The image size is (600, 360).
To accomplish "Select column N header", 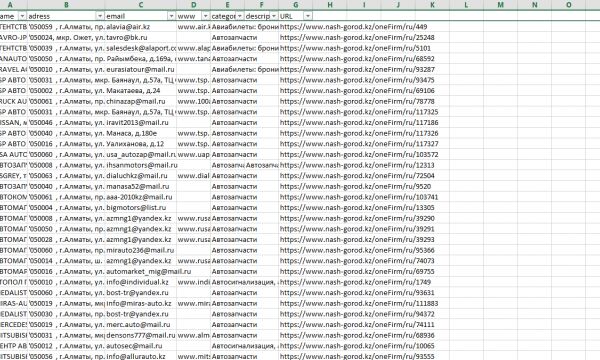I will pyautogui.click(x=535, y=5).
